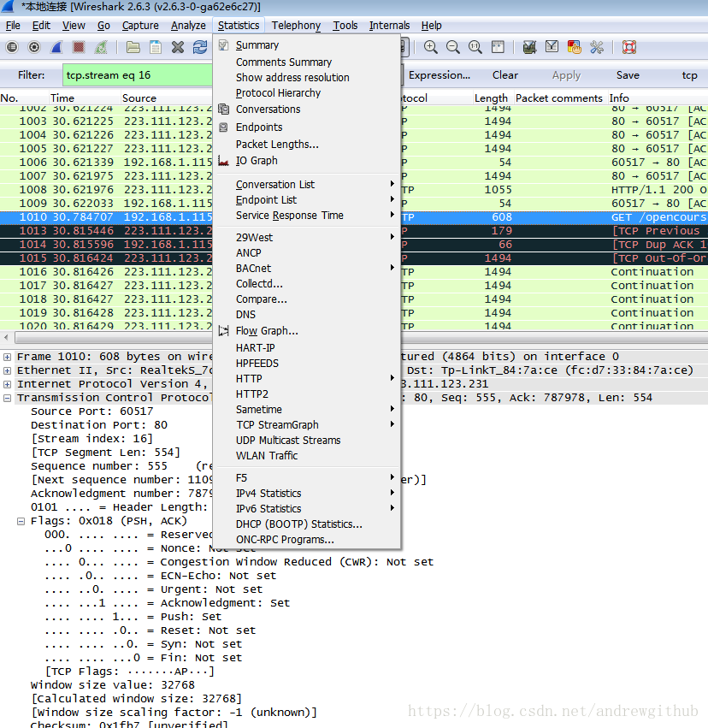
Task: Expand HTTP statistics submenu
Action: coord(307,379)
